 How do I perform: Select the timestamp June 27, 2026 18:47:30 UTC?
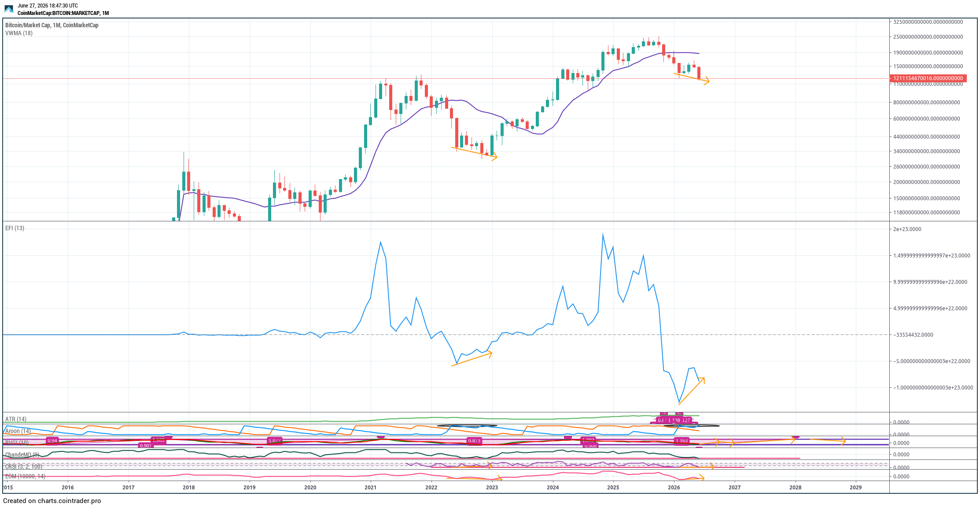coord(48,6)
